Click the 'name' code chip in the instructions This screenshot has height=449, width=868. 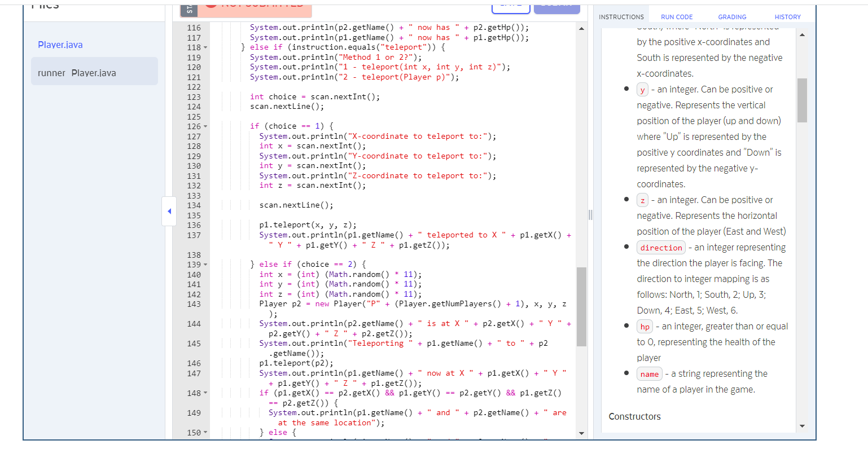(649, 374)
